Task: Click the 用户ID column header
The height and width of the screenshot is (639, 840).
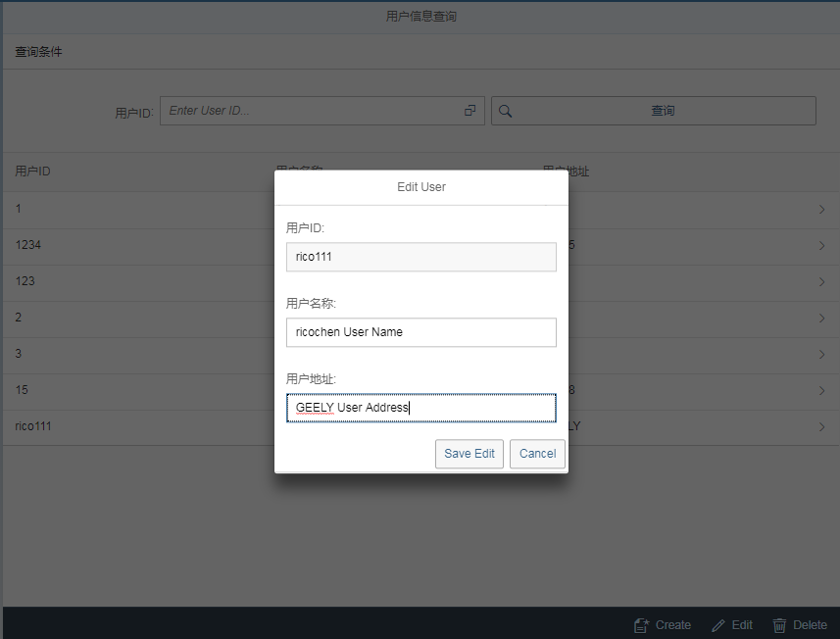Action: point(32,172)
